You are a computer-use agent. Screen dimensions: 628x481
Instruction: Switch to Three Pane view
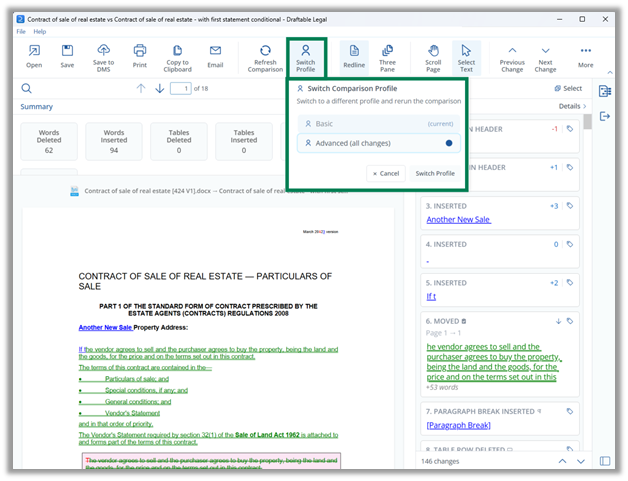tap(387, 58)
